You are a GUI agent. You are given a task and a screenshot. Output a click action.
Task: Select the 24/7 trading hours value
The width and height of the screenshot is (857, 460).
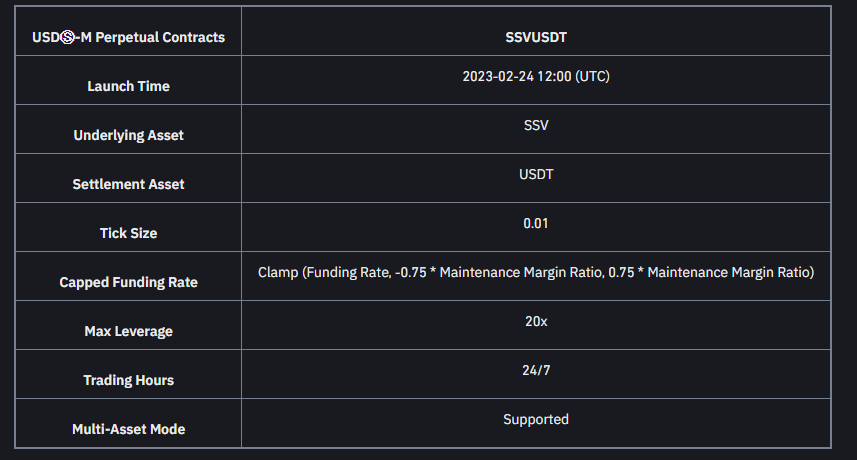click(536, 370)
